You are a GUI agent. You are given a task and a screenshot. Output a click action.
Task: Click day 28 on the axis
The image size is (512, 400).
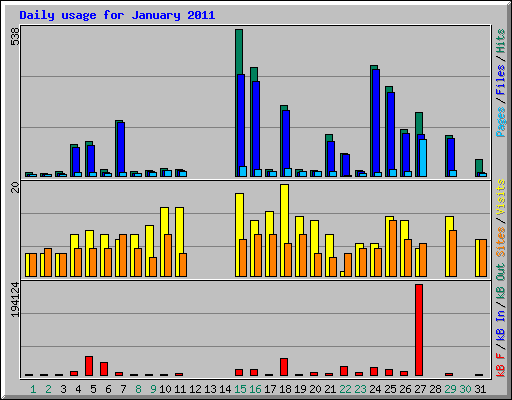pyautogui.click(x=435, y=389)
